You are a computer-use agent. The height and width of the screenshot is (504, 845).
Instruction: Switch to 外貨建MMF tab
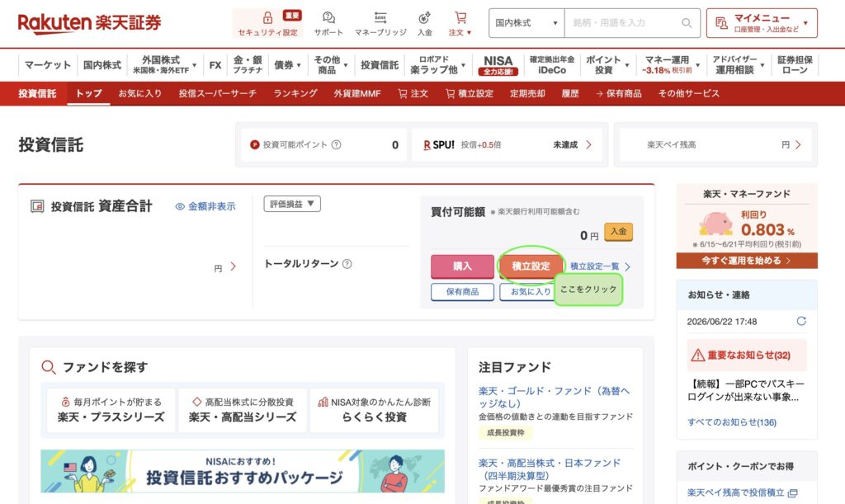pyautogui.click(x=356, y=94)
